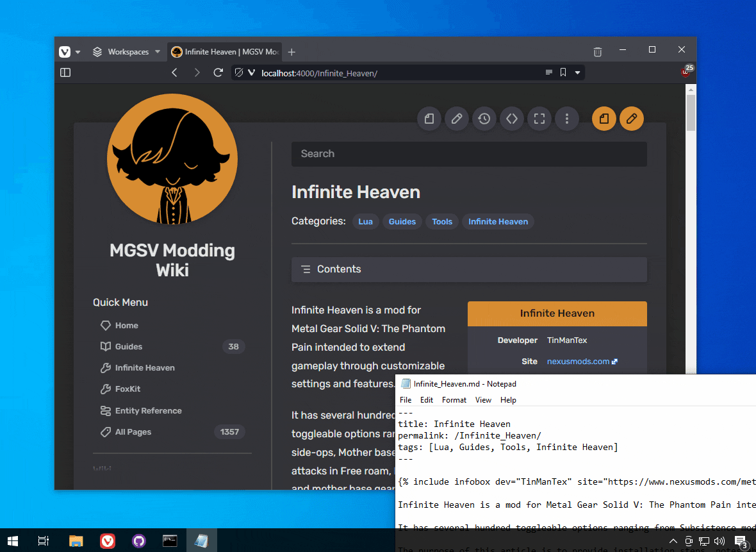This screenshot has height=552, width=756.
Task: Click the browser vertical scrollbar thumb
Action: point(691,113)
